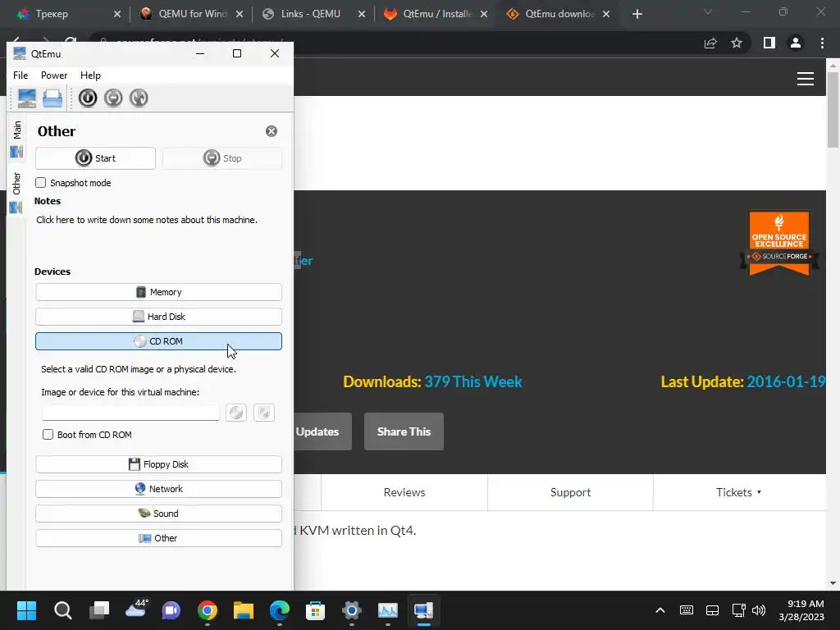The width and height of the screenshot is (840, 630).
Task: Open Task View on taskbar
Action: [x=99, y=610]
